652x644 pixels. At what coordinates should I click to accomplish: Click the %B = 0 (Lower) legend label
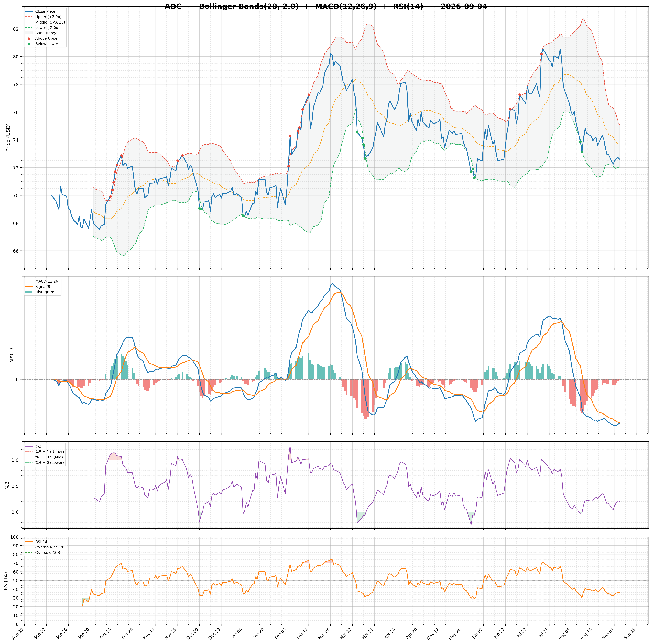[50, 463]
